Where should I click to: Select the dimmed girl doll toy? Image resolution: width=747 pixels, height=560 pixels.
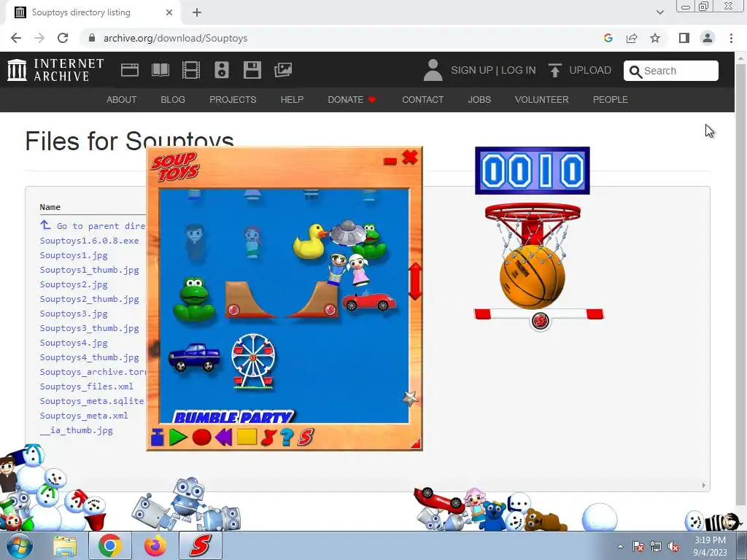(252, 242)
